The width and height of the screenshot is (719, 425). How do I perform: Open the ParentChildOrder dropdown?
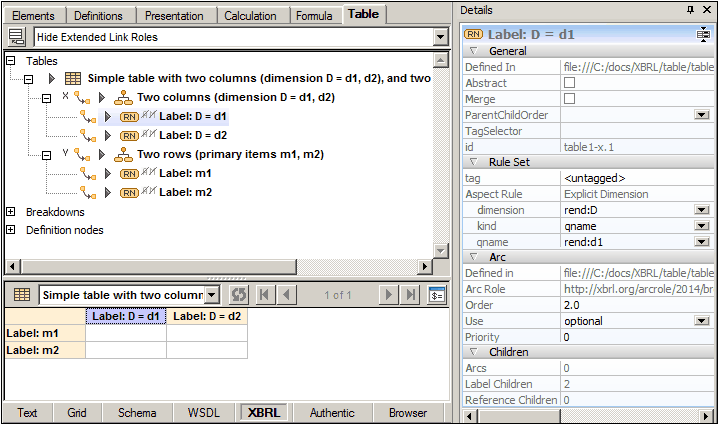[702, 115]
